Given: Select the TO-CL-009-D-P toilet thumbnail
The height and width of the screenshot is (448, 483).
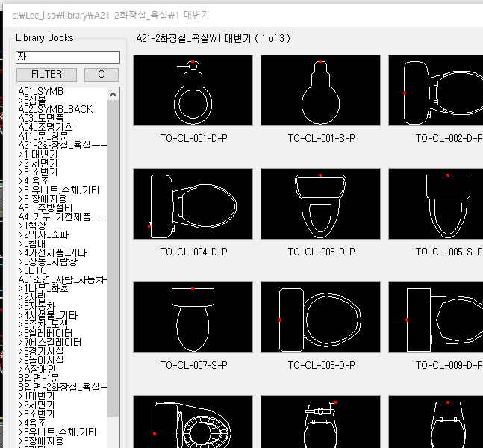Looking at the screenshot, I should (x=435, y=317).
